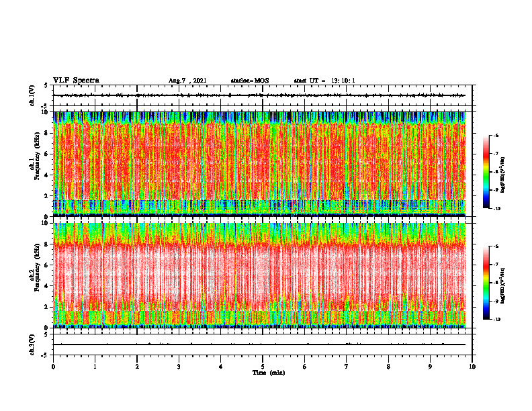Click the ch.1 spectrogram plot area
The height and width of the screenshot is (411, 532).
259,164
